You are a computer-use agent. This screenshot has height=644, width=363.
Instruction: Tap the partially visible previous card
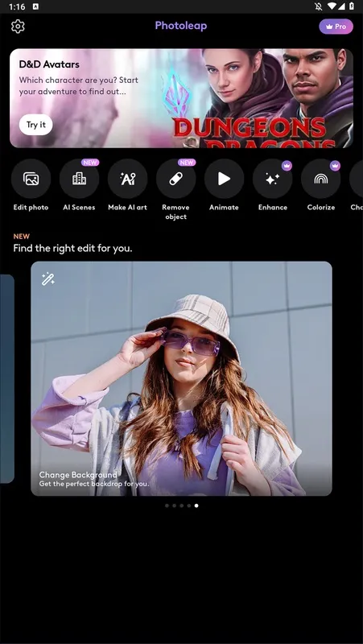tap(7, 378)
